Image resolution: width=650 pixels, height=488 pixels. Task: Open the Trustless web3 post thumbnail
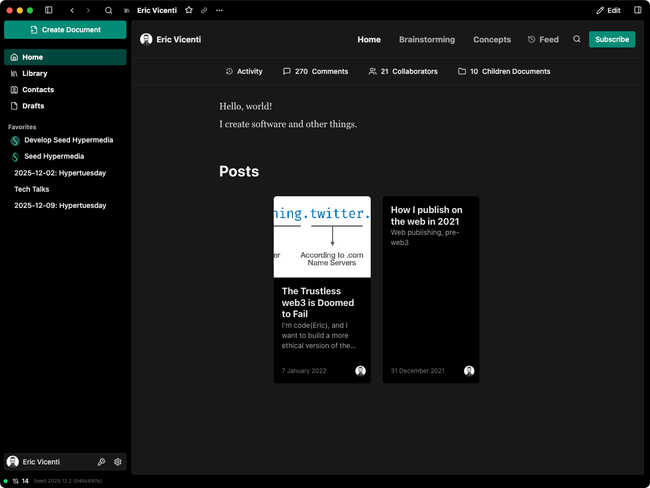tap(322, 237)
